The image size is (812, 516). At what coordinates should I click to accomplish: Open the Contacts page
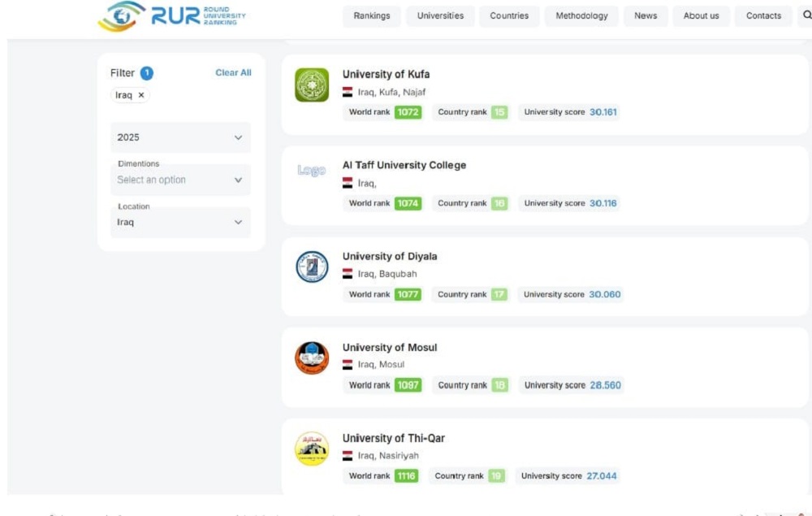coord(763,16)
